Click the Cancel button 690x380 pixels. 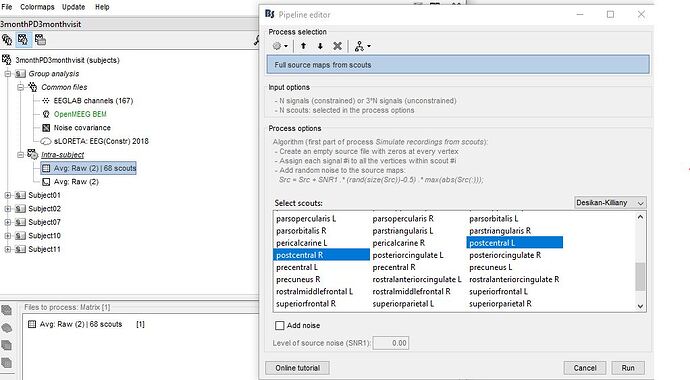coord(585,368)
